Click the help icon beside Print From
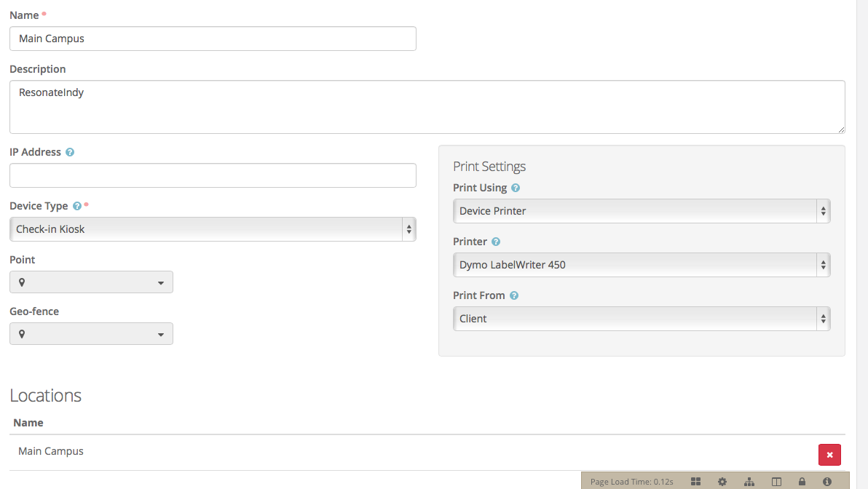Screen dimensions: 868x489 point(514,295)
